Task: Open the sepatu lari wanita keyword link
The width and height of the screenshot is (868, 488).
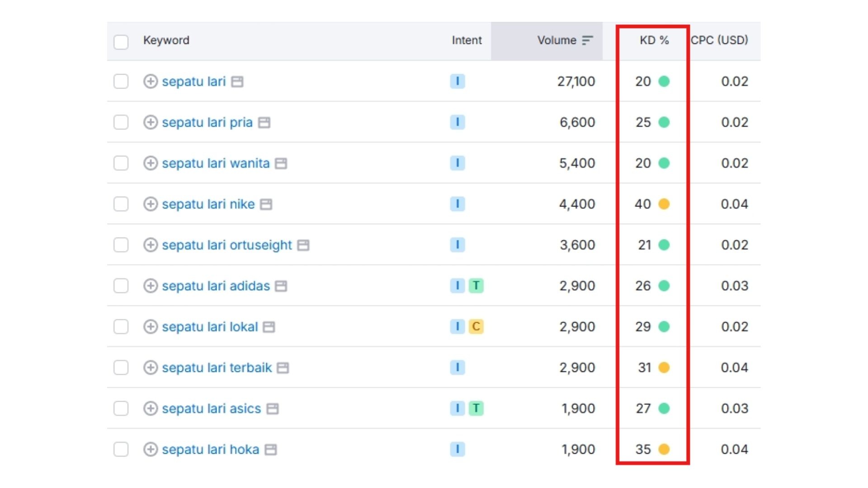Action: pyautogui.click(x=216, y=163)
